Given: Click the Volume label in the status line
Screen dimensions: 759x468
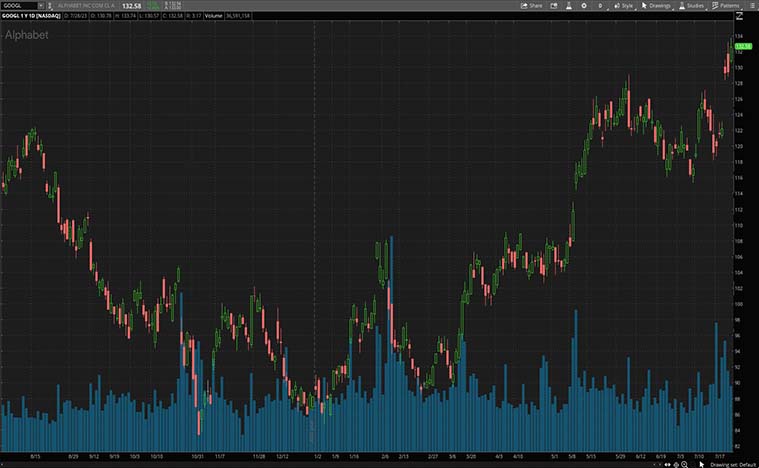Looking at the screenshot, I should point(213,16).
